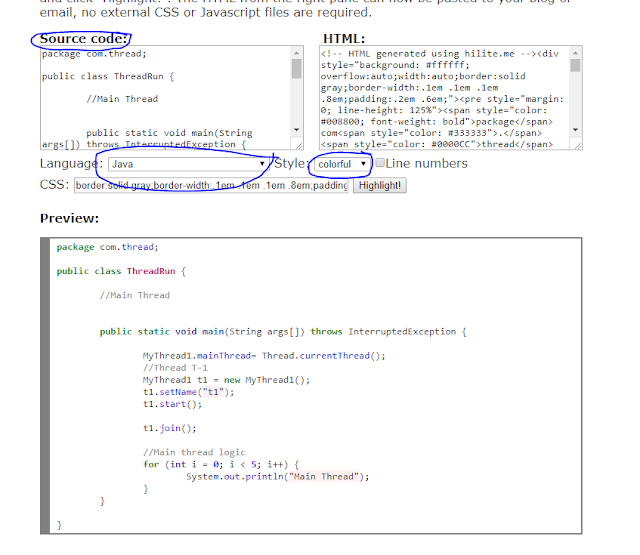The height and width of the screenshot is (555, 640).
Task: Click "public class ThreadRun {" in the preview
Action: click(x=121, y=271)
